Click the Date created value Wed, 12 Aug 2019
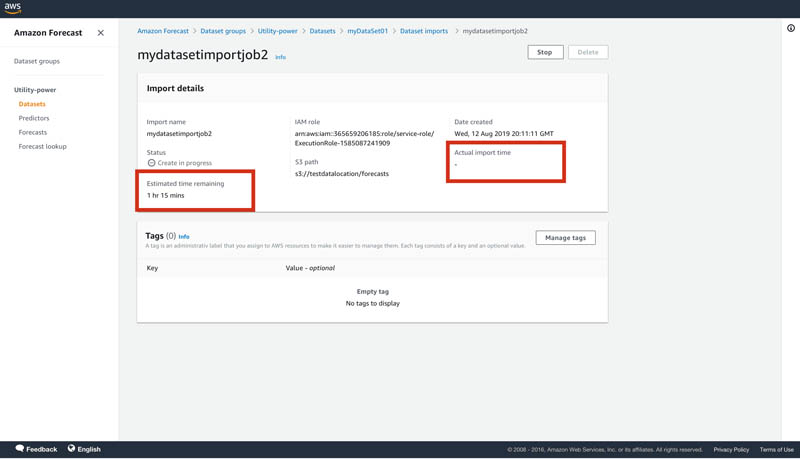This screenshot has height=459, width=800. [x=504, y=134]
